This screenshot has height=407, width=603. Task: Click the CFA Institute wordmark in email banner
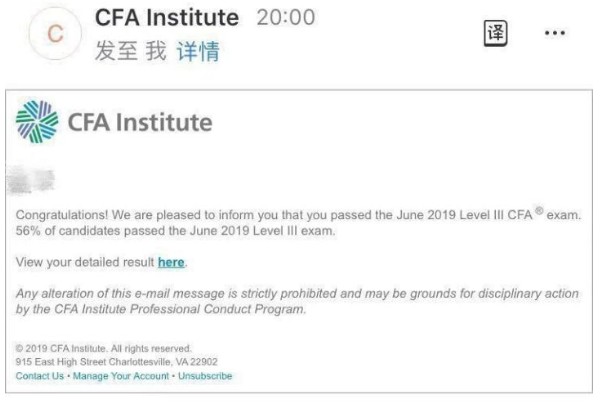click(140, 122)
